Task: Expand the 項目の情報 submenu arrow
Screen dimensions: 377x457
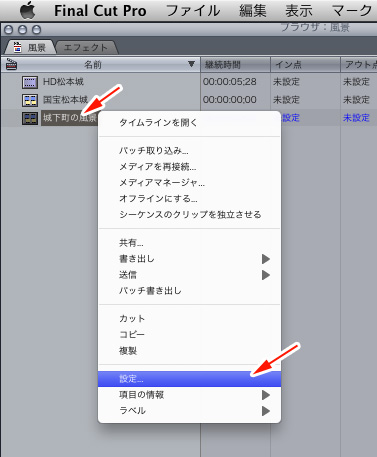Action: point(266,395)
